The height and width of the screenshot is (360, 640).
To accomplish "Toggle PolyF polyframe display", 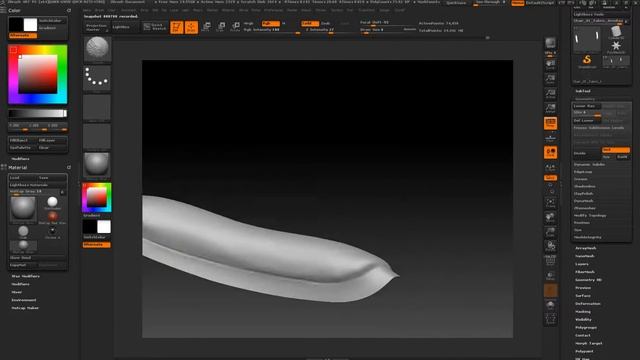I will tap(550, 261).
